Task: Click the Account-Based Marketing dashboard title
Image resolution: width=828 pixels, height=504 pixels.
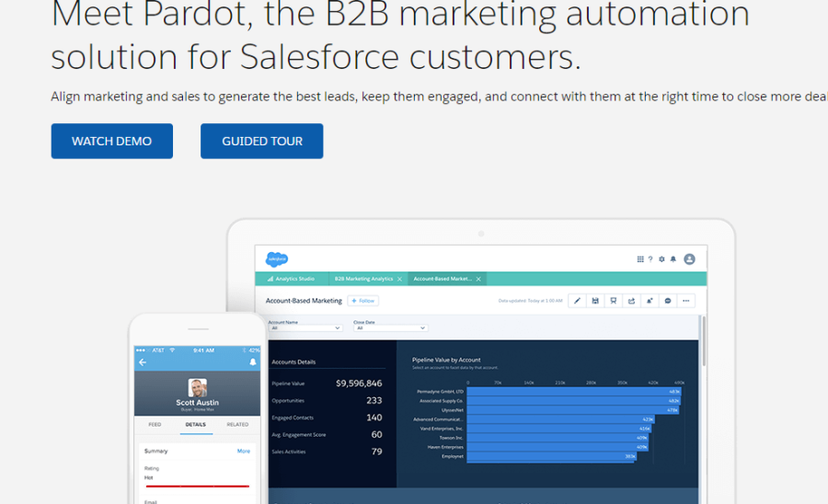Action: point(304,301)
